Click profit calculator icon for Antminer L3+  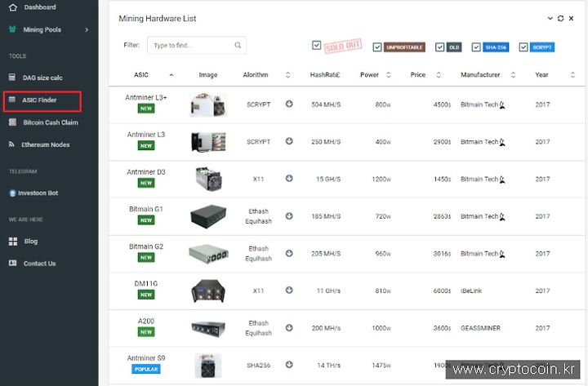click(289, 104)
